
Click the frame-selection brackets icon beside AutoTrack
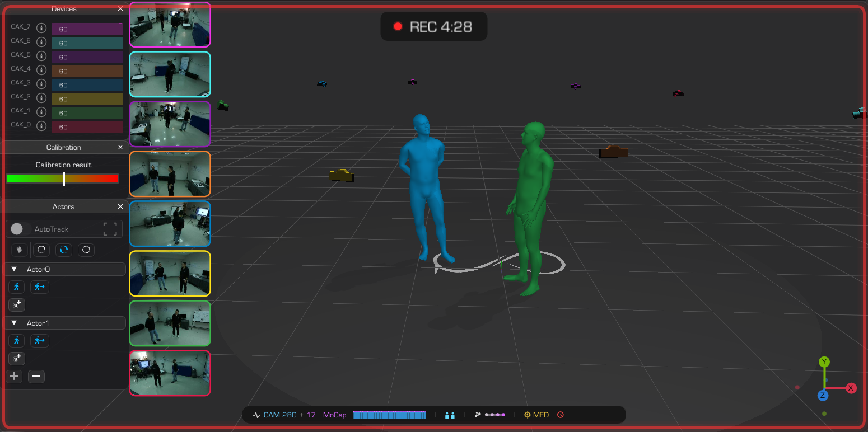110,229
